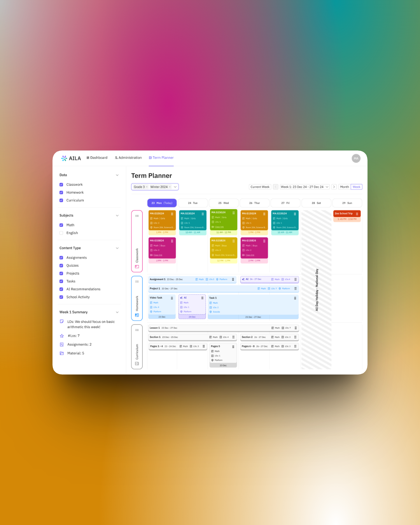
Task: Collapse the Content Type section
Action: 117,248
